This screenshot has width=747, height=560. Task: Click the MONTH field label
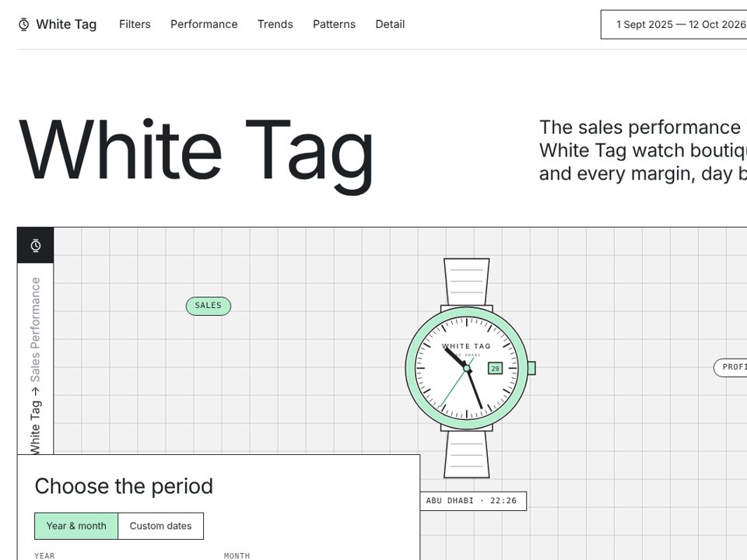point(237,555)
